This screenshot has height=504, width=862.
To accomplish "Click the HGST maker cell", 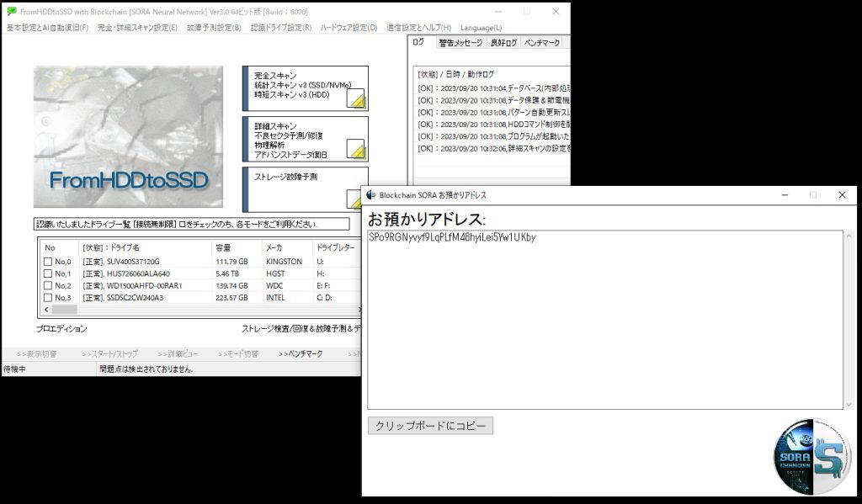I will (x=275, y=273).
